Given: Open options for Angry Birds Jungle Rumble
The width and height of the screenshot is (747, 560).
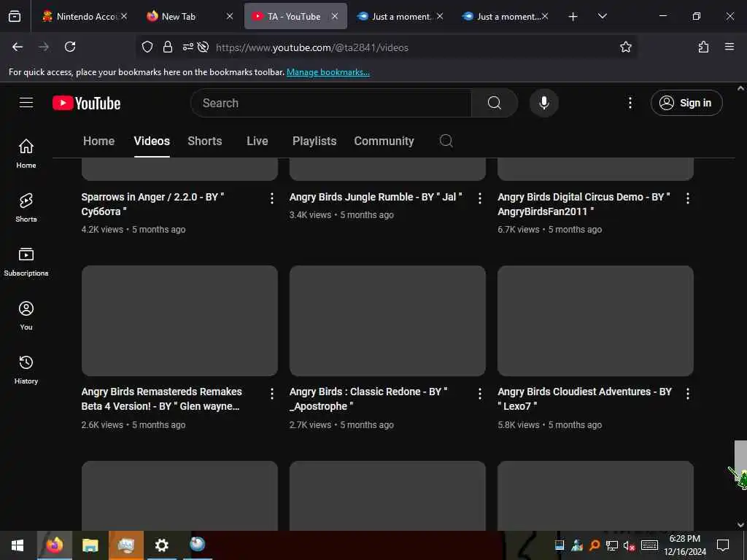Looking at the screenshot, I should (x=480, y=198).
